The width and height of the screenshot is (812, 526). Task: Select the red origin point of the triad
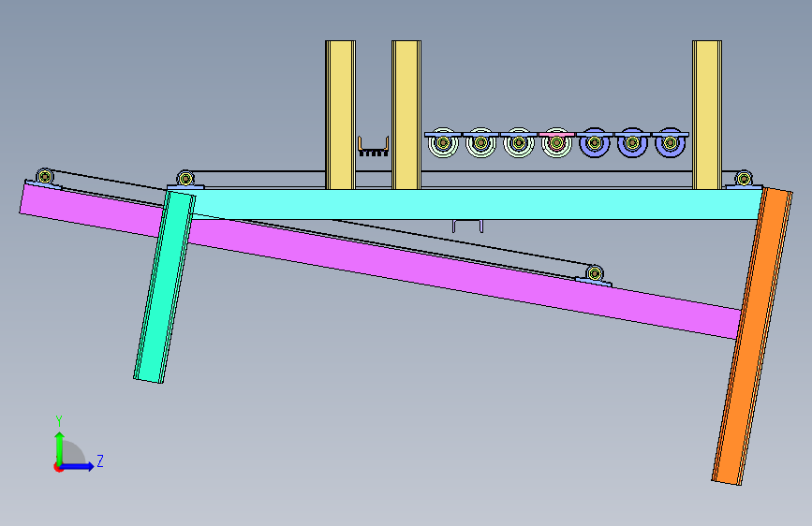pos(58,467)
